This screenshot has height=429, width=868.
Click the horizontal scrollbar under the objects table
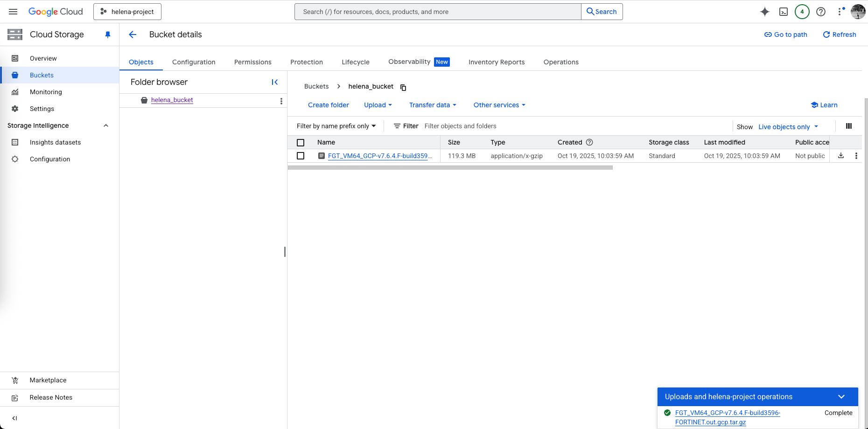click(x=450, y=168)
